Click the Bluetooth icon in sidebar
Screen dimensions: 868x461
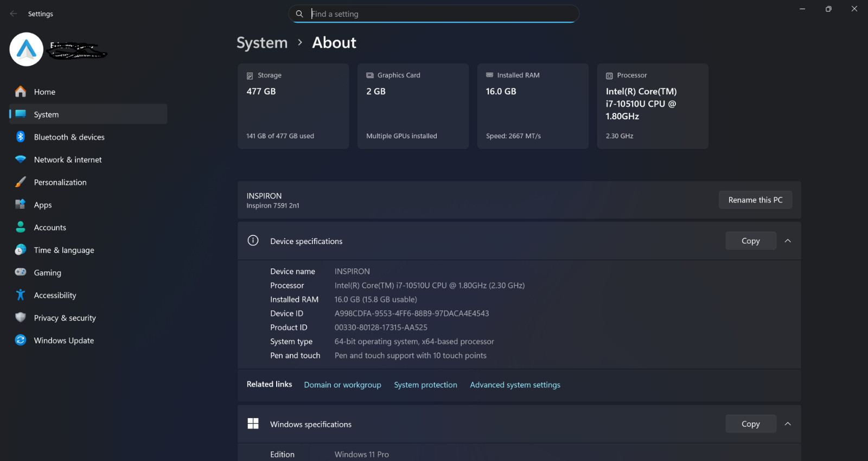point(21,137)
